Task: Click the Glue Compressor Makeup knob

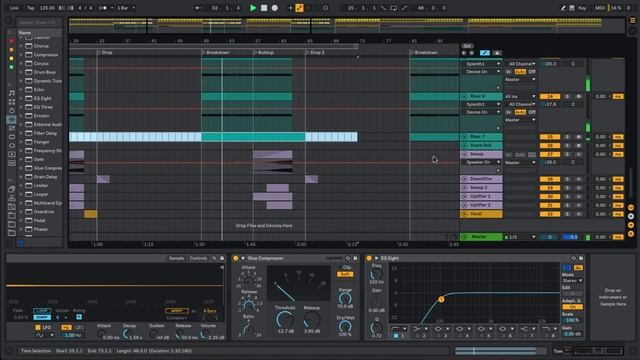Action: [311, 320]
